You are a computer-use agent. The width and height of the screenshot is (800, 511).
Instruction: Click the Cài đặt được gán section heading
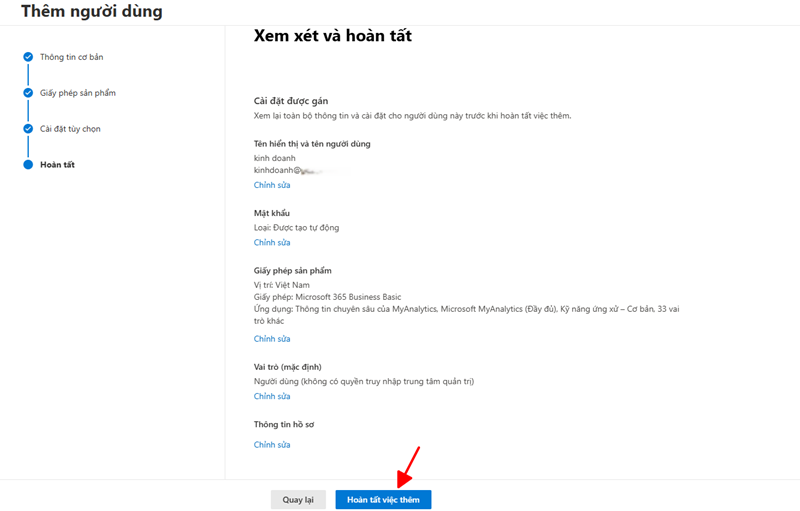tap(291, 101)
